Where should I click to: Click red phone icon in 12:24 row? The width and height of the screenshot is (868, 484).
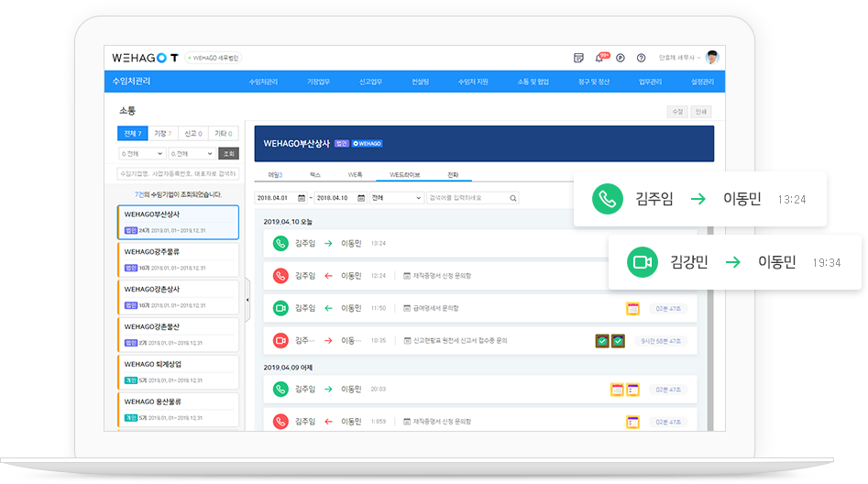280,275
